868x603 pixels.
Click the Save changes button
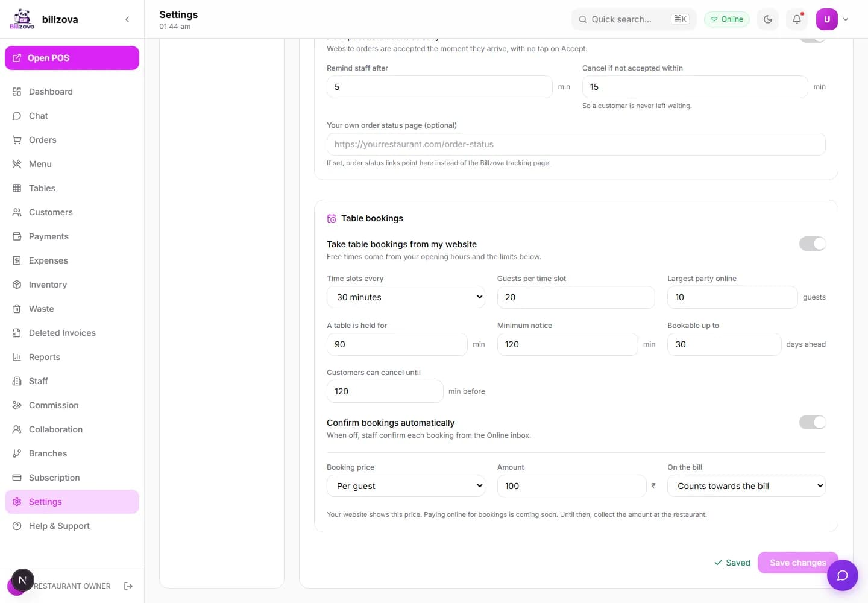[x=797, y=563]
